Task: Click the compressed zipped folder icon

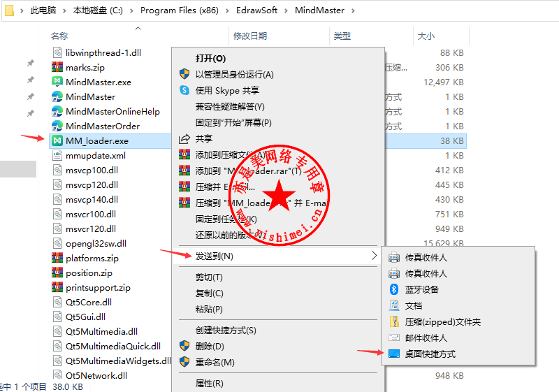Action: tap(394, 321)
